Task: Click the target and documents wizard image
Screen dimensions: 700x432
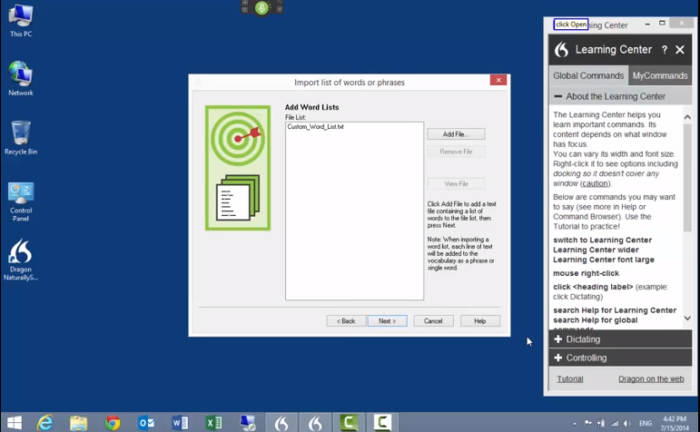Action: pyautogui.click(x=238, y=168)
